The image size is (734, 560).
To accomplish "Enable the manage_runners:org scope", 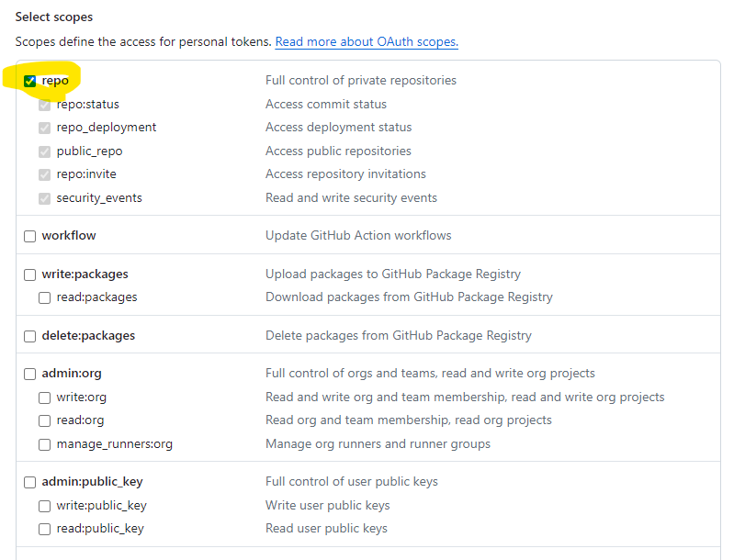I will [x=45, y=444].
